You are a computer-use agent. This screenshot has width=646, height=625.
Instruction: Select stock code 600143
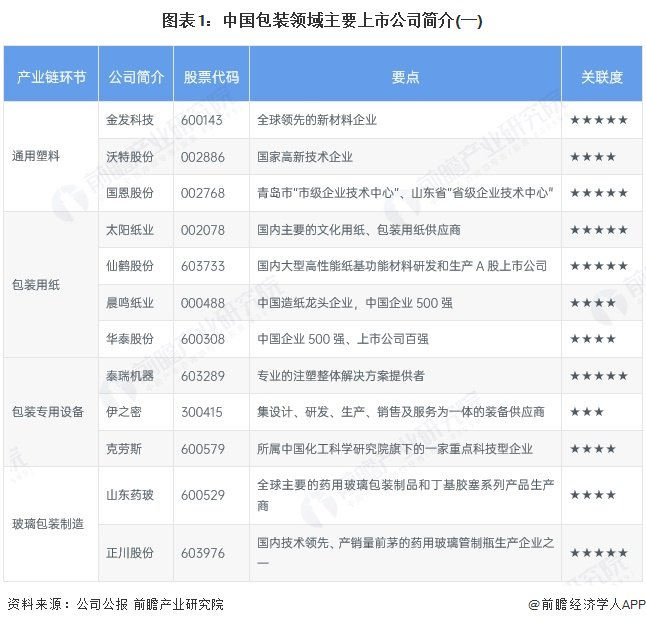point(202,120)
